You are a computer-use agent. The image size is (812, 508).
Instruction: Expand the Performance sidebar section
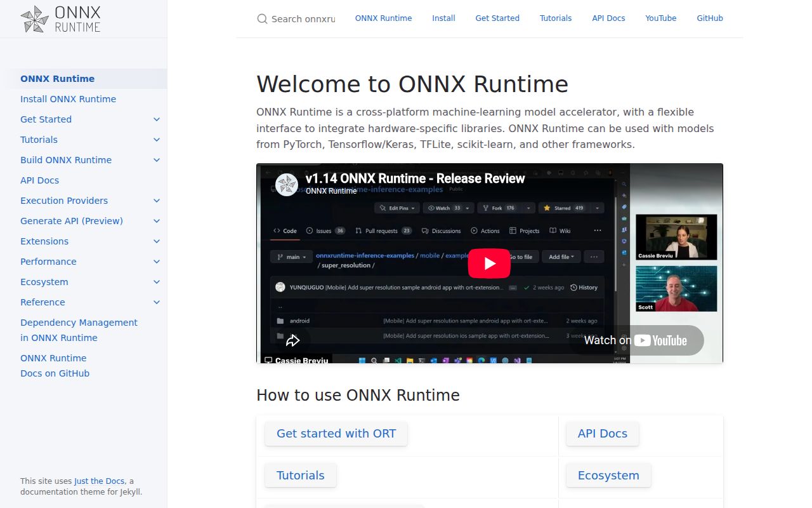coord(157,262)
